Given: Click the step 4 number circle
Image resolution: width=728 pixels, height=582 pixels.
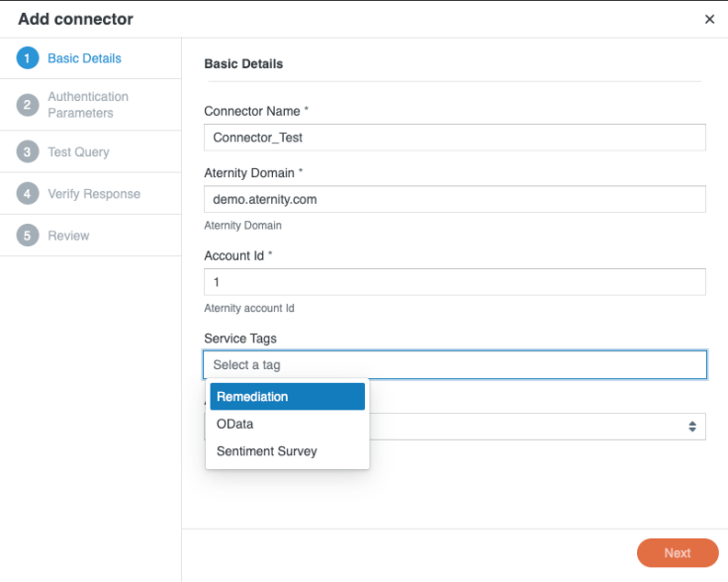Looking at the screenshot, I should pos(28,194).
